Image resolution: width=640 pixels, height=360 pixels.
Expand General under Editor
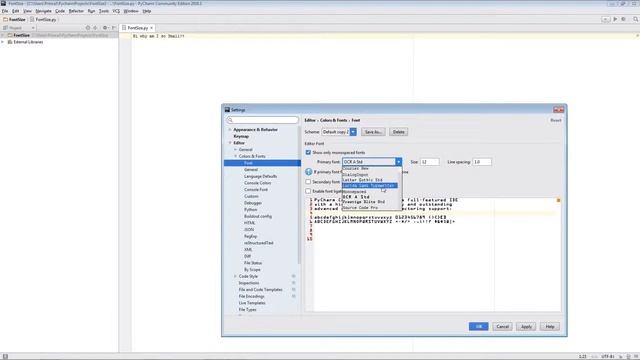point(236,149)
